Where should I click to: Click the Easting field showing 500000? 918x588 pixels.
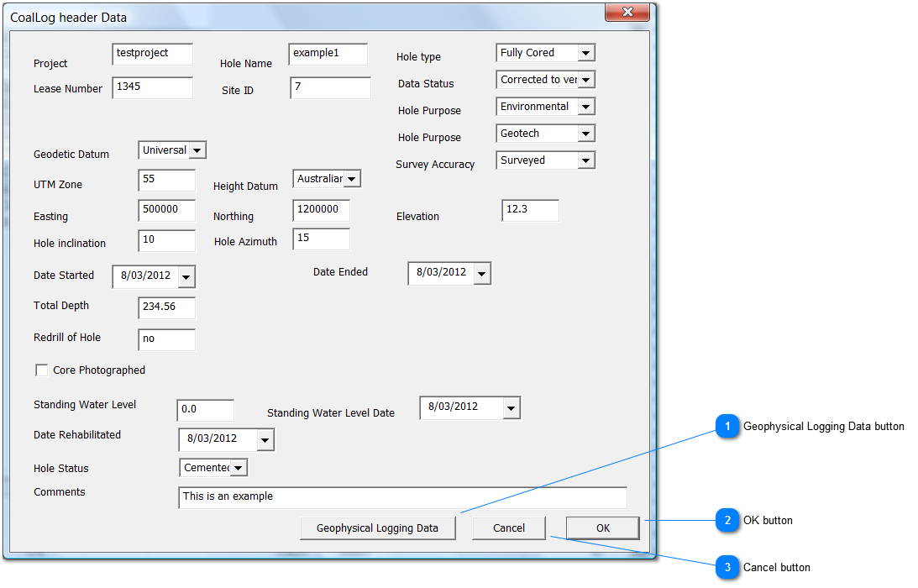click(166, 210)
